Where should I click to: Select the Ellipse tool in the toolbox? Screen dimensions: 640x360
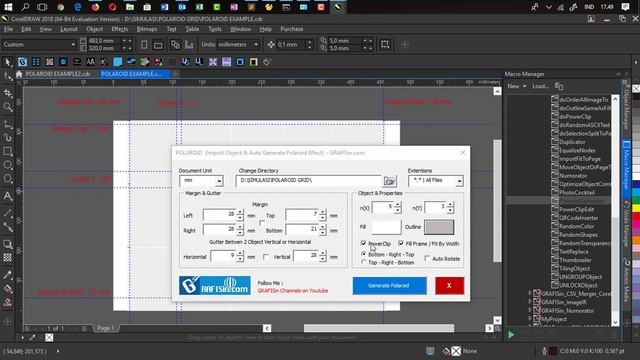[8, 165]
